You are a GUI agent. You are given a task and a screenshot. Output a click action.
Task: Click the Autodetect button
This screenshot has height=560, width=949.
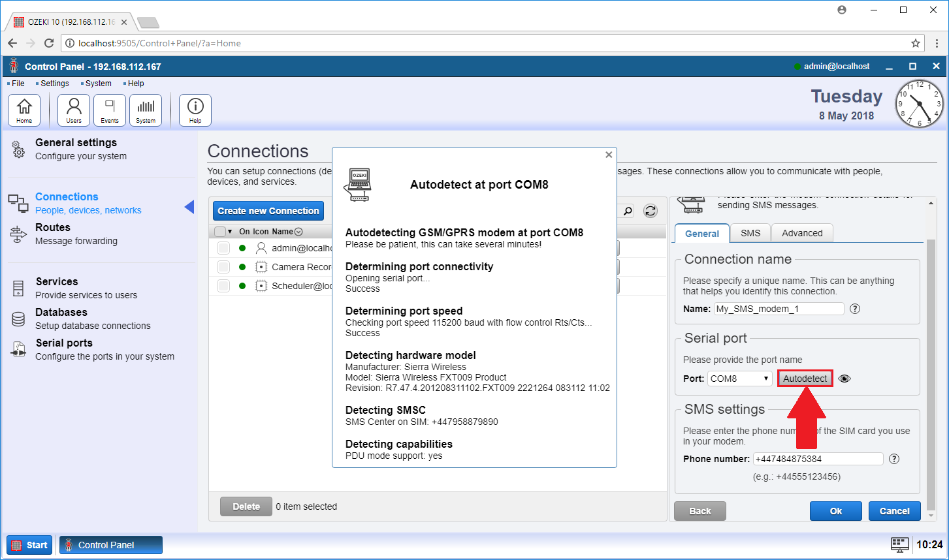click(x=805, y=379)
